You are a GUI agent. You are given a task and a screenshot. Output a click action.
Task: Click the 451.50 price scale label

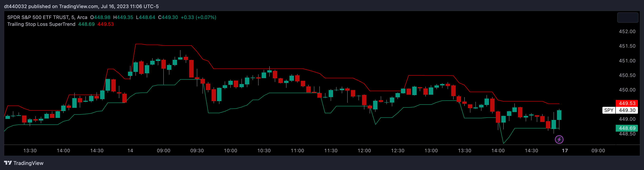627,46
